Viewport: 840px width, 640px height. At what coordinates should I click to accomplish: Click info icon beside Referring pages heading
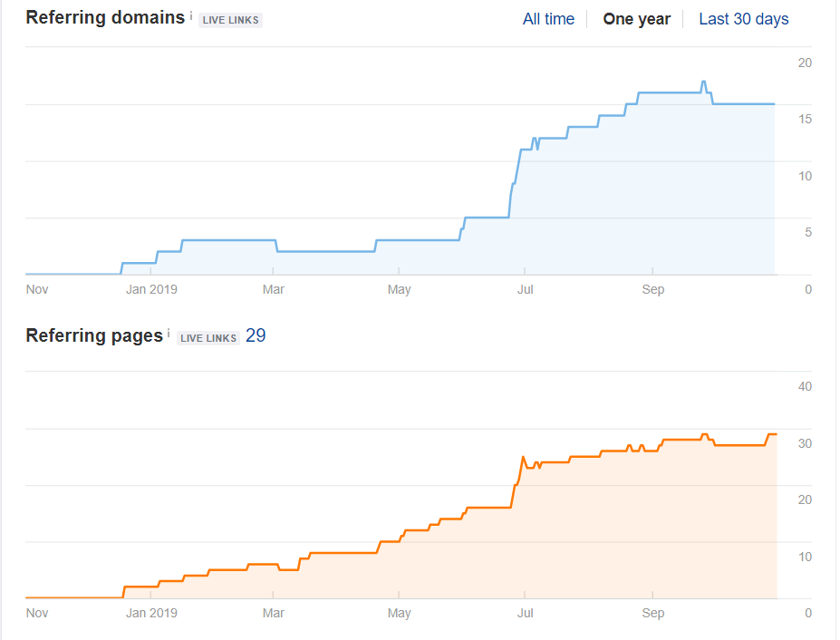pyautogui.click(x=169, y=333)
